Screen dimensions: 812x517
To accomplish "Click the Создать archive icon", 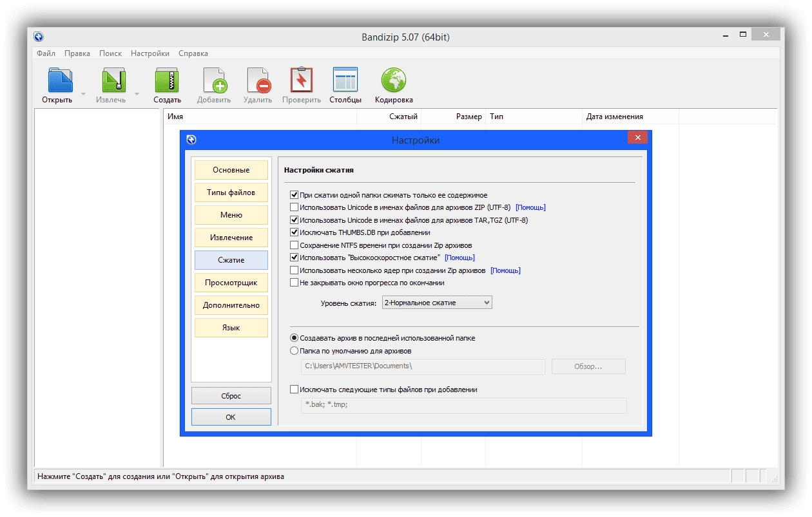I will point(167,80).
